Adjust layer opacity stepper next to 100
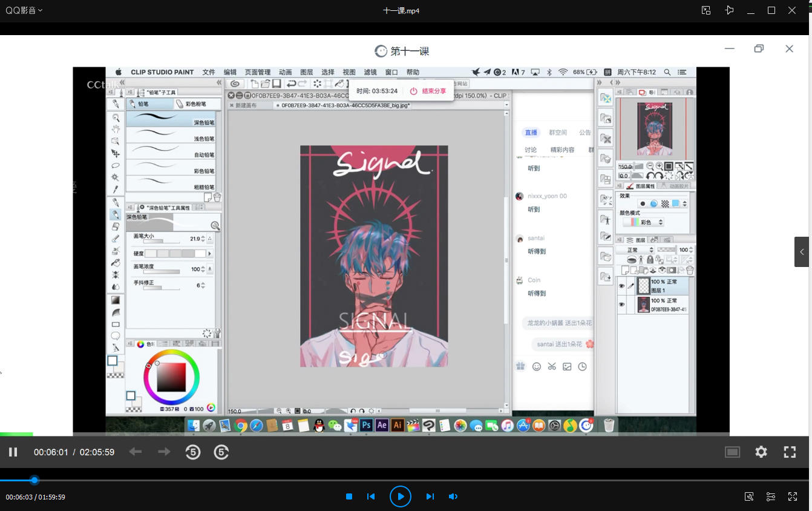812x511 pixels. 692,249
